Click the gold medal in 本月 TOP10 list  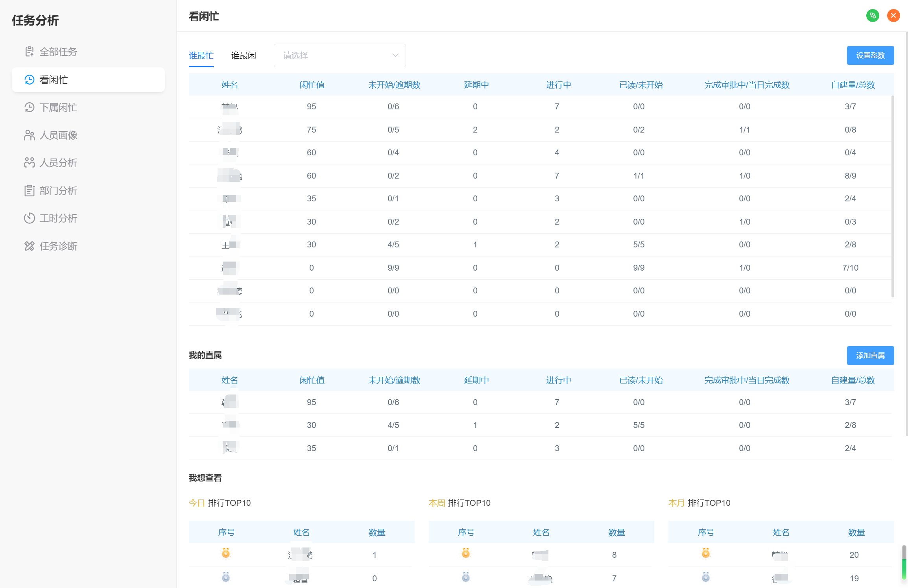tap(705, 553)
